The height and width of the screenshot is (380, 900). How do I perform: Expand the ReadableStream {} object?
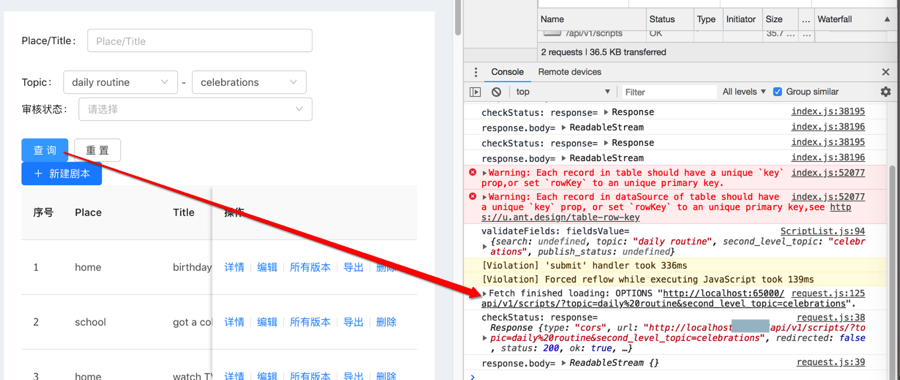[564, 363]
